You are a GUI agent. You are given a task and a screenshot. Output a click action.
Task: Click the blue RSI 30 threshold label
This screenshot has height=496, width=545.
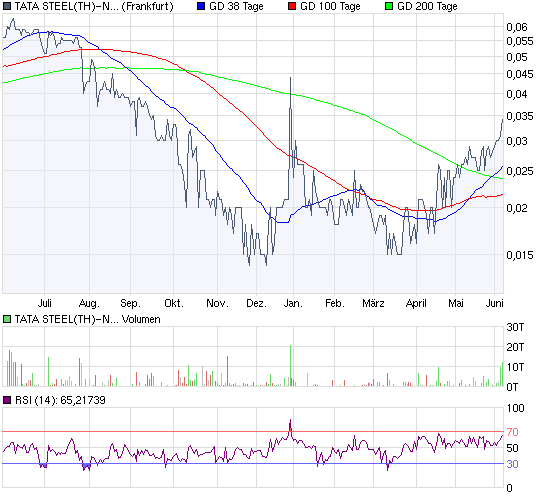[512, 464]
